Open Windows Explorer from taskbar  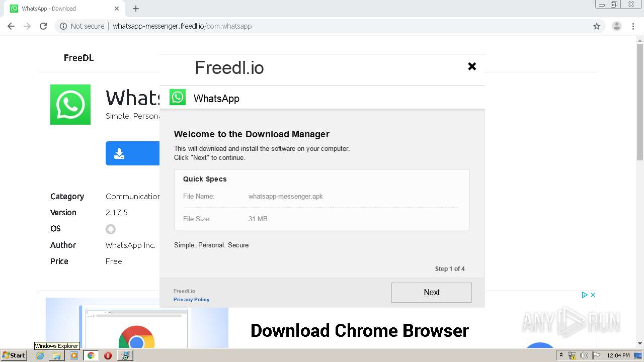57,355
